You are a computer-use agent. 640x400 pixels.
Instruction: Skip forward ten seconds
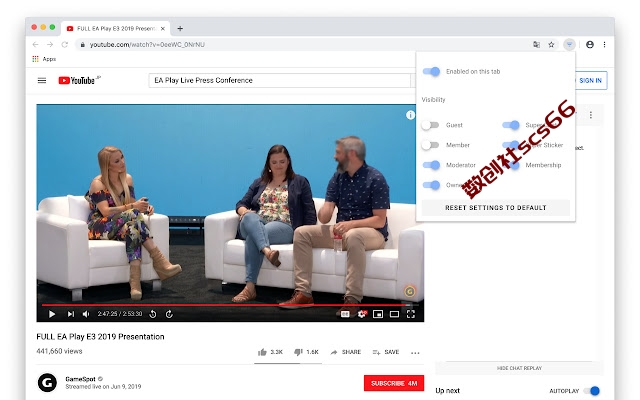pos(169,314)
